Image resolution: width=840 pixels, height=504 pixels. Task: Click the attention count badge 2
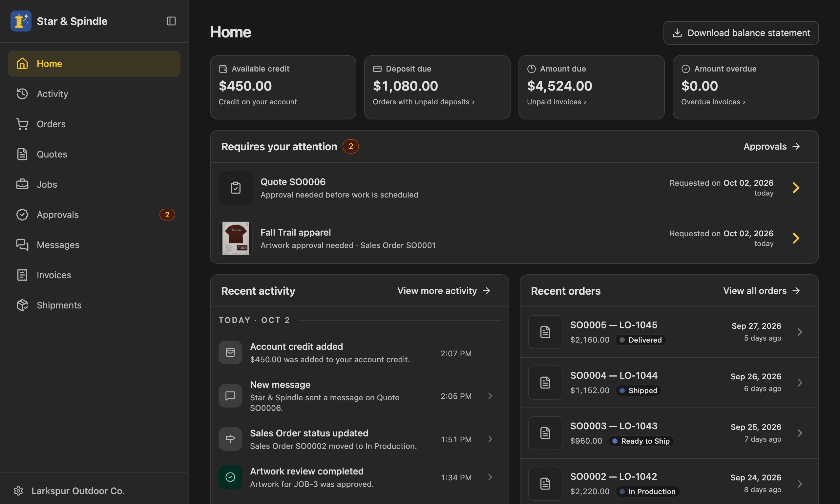tap(351, 146)
